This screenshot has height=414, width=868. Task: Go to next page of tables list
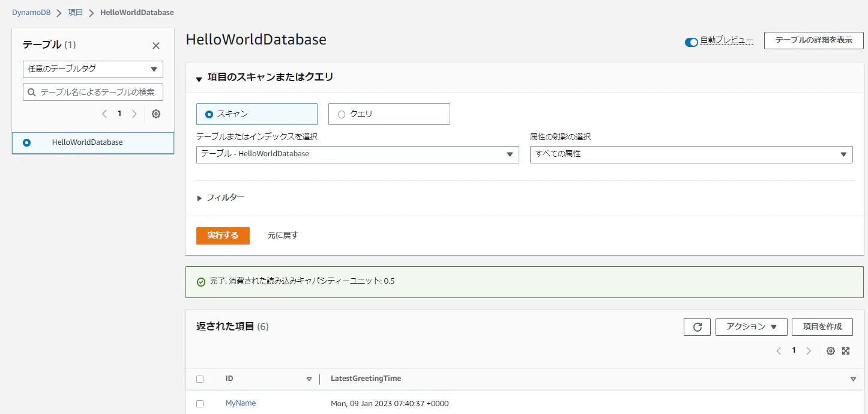point(134,114)
